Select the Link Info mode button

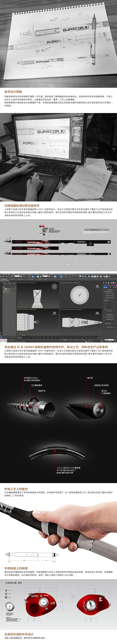coord(115,287)
